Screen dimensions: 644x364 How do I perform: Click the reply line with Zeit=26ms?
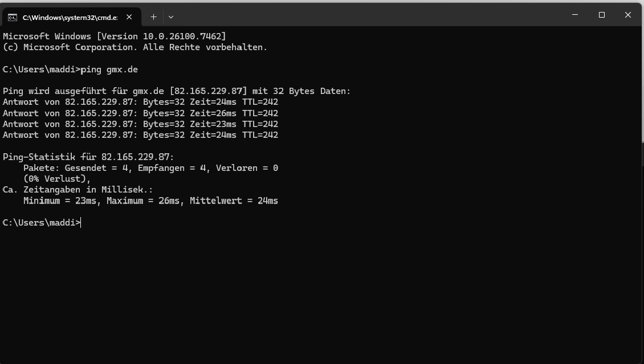tap(140, 113)
